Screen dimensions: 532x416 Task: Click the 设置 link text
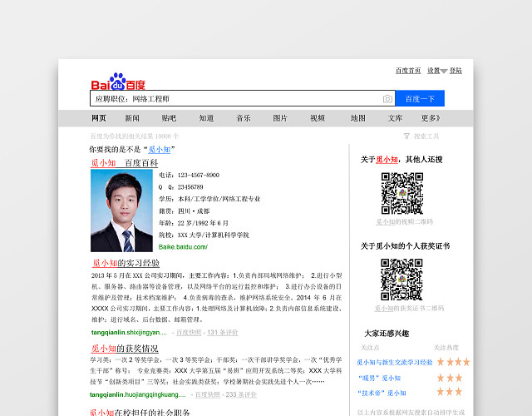click(434, 71)
